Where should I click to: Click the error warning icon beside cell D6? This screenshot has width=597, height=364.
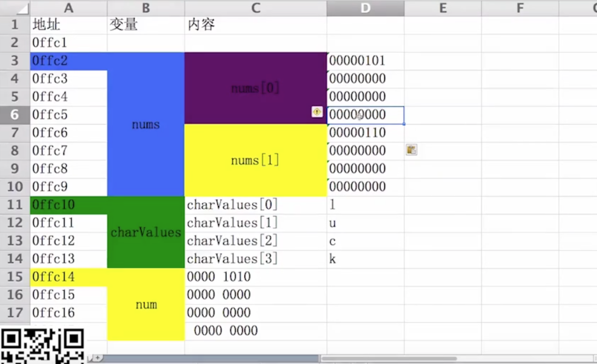click(x=317, y=112)
